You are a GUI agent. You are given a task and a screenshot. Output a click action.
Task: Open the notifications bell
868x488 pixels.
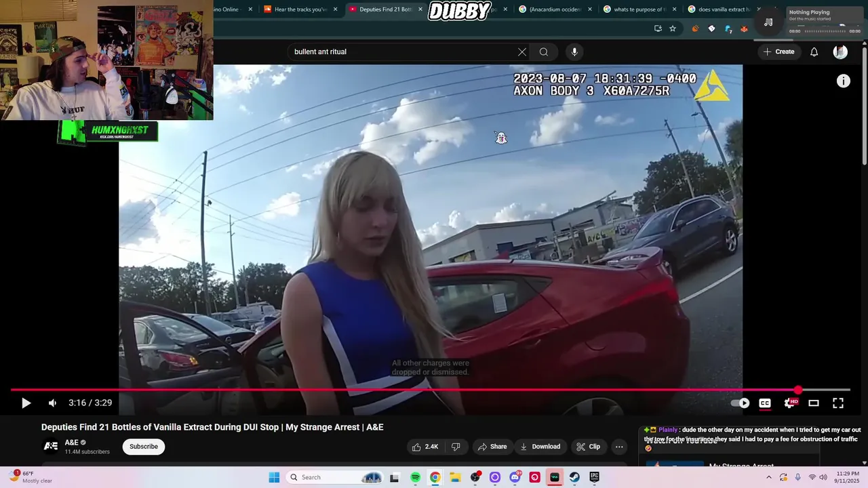point(814,52)
